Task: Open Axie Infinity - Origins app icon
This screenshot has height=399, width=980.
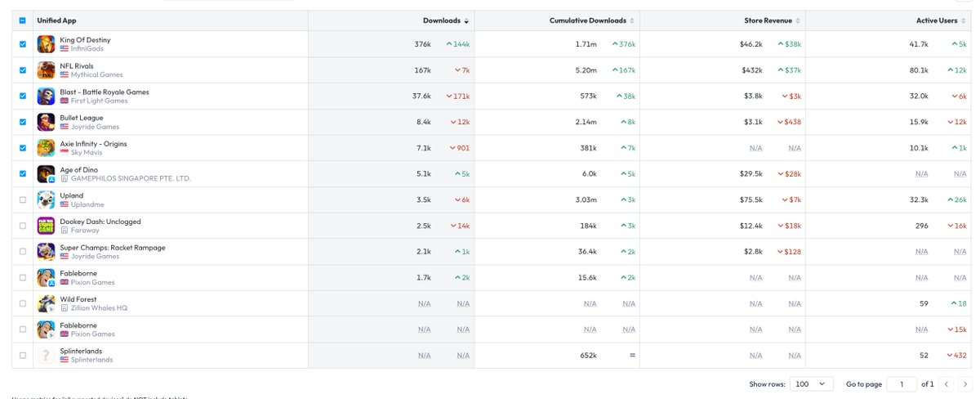Action: coord(46,148)
